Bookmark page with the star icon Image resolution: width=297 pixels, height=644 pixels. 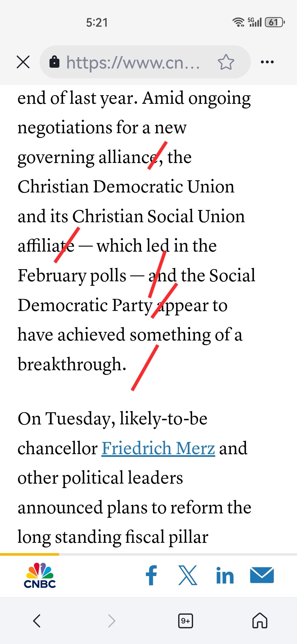[226, 62]
